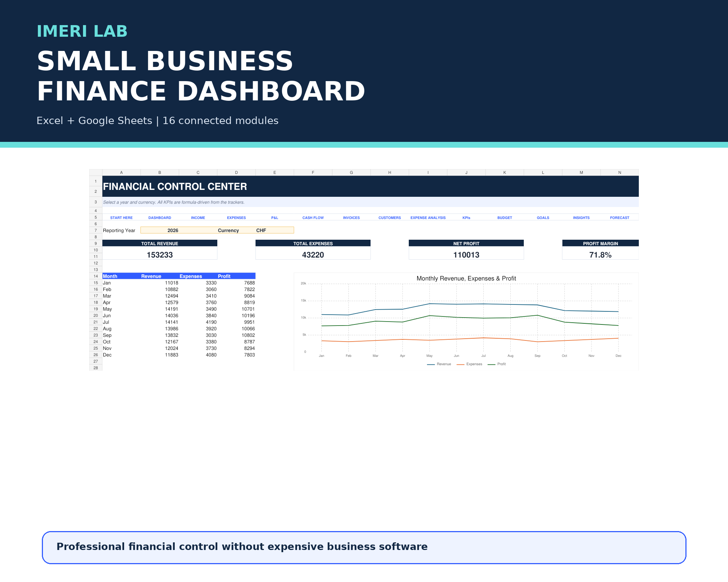This screenshot has width=728, height=582.
Task: Open the EXPENSE ANALYSIS link
Action: point(428,218)
